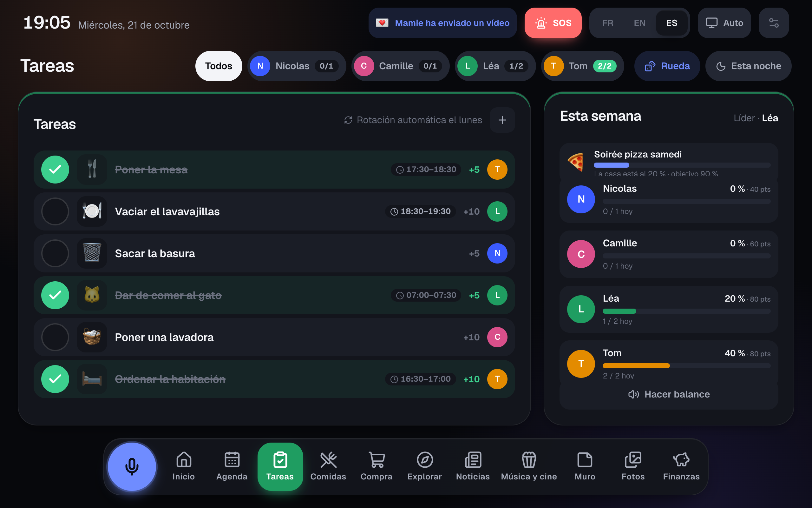This screenshot has width=812, height=508.
Task: Open the settings sliders icon at top right
Action: [773, 23]
